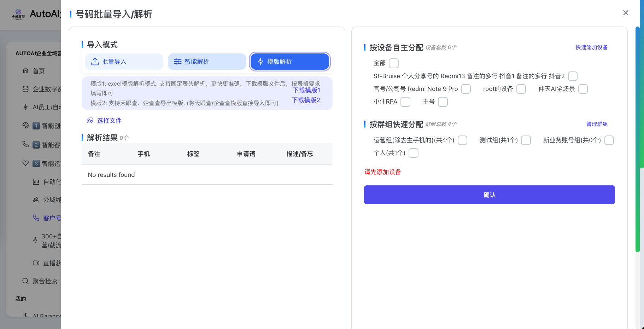Click the home icon beside 首页
Screen dimensions: 644x329
[25, 71]
